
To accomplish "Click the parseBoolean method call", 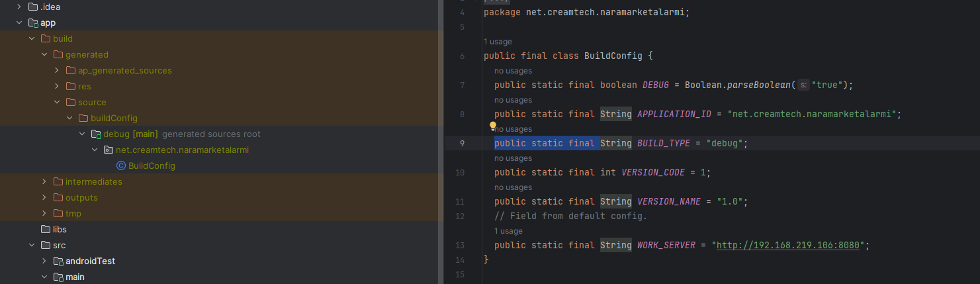I will (x=759, y=85).
